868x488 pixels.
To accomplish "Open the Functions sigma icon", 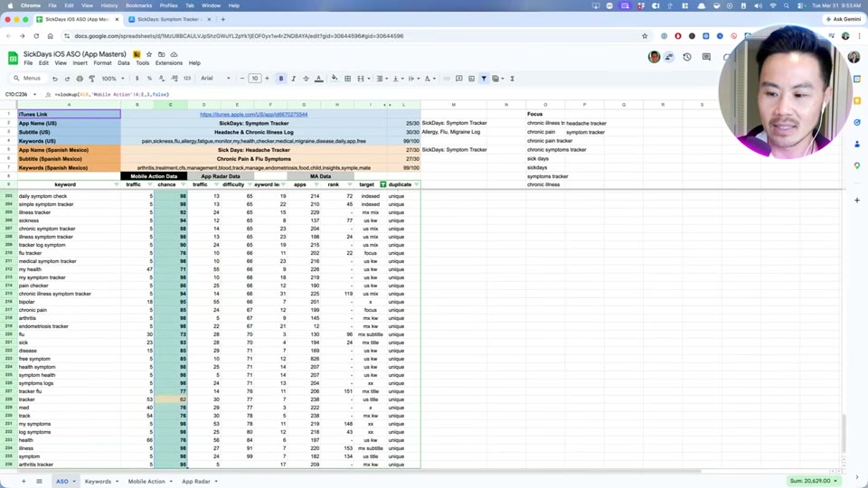I will [x=512, y=79].
